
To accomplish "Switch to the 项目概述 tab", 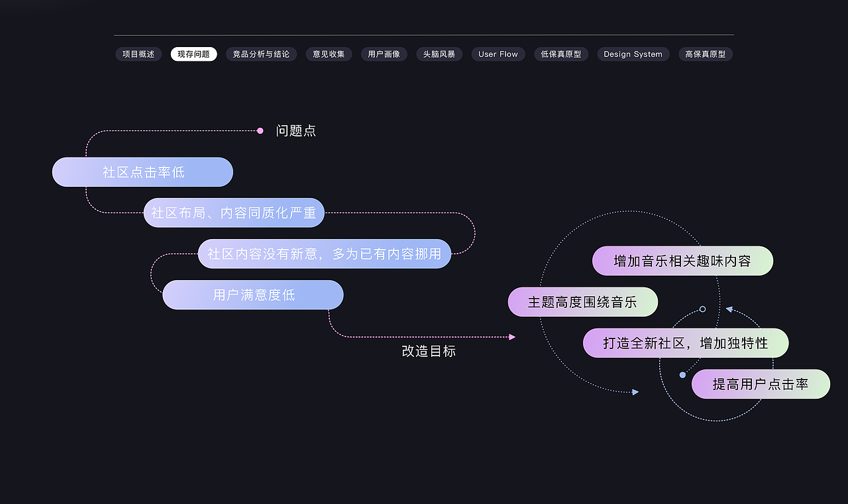I will coord(138,54).
